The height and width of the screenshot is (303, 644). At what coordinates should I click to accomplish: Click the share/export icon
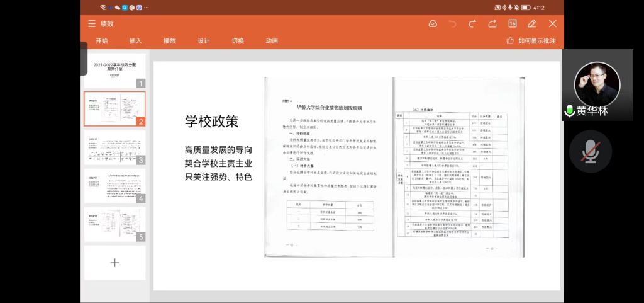click(492, 24)
